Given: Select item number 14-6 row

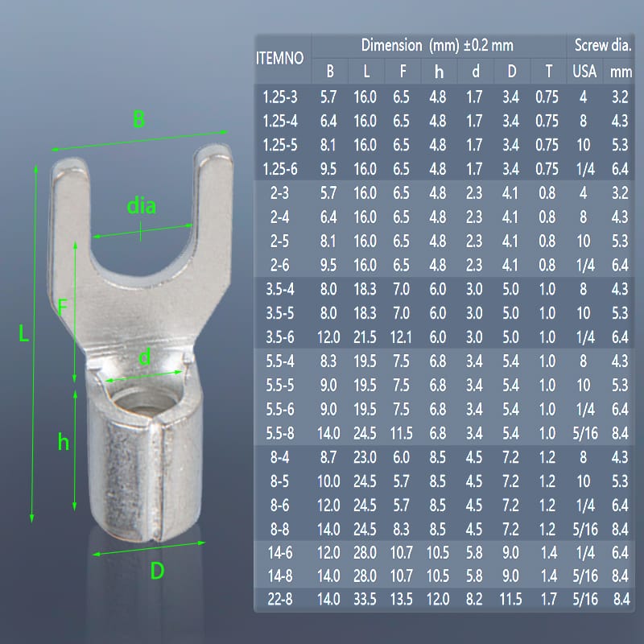Looking at the screenshot, I should coord(279,552).
